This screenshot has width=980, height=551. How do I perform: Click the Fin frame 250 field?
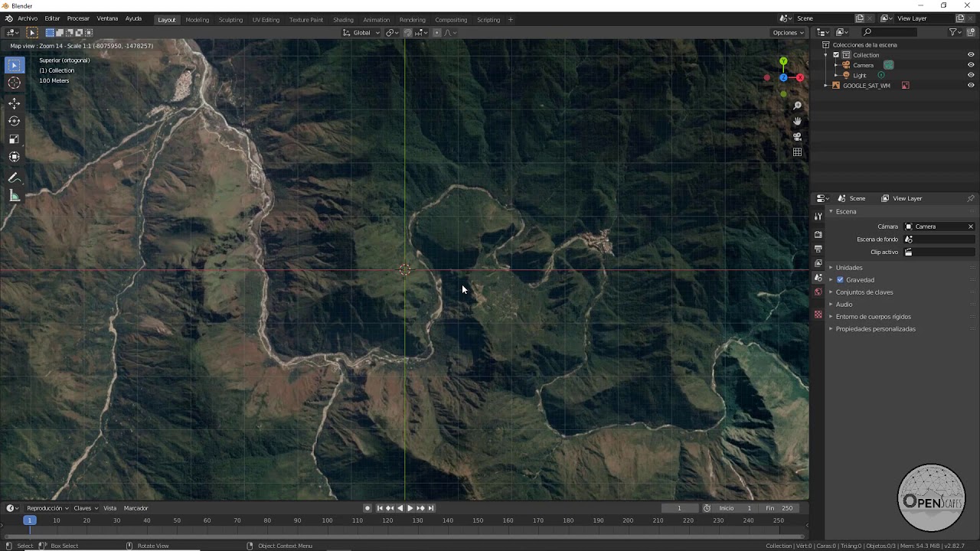[779, 508]
